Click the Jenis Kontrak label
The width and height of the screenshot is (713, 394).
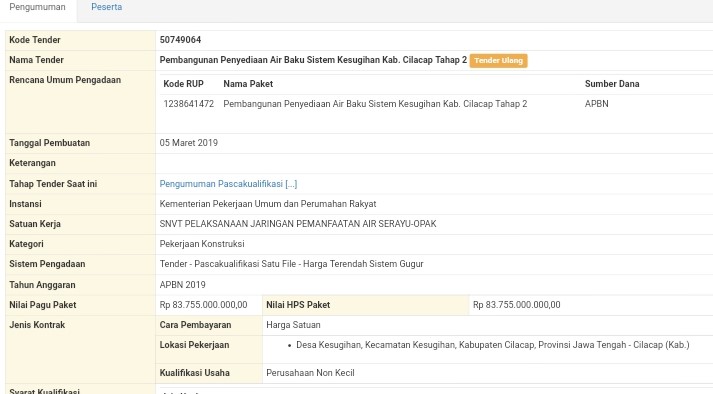coord(37,325)
